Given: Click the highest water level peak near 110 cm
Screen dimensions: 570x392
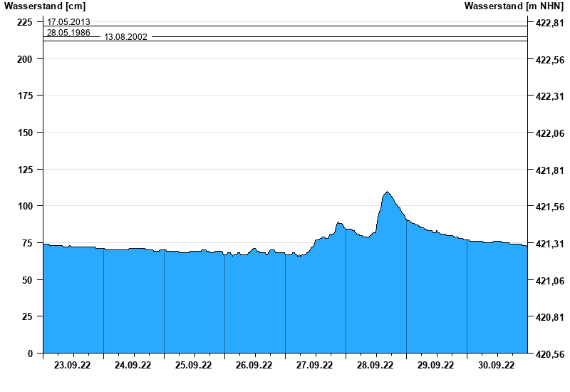Looking at the screenshot, I should click(x=387, y=192).
